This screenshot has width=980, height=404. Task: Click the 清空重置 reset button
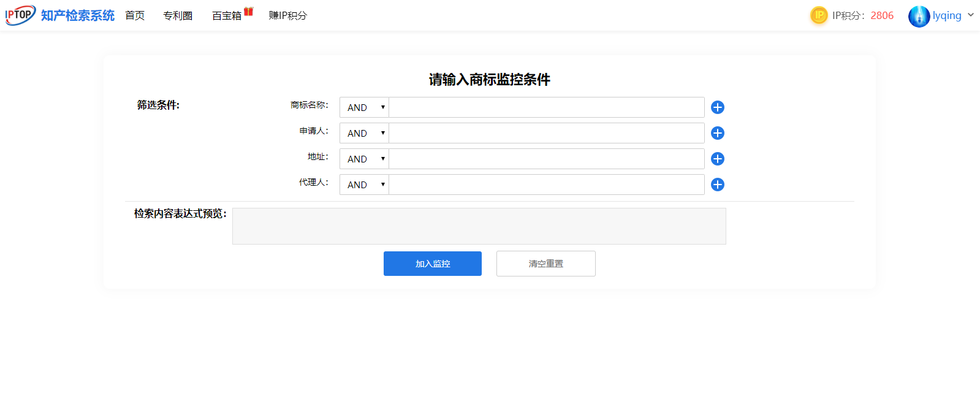click(545, 264)
